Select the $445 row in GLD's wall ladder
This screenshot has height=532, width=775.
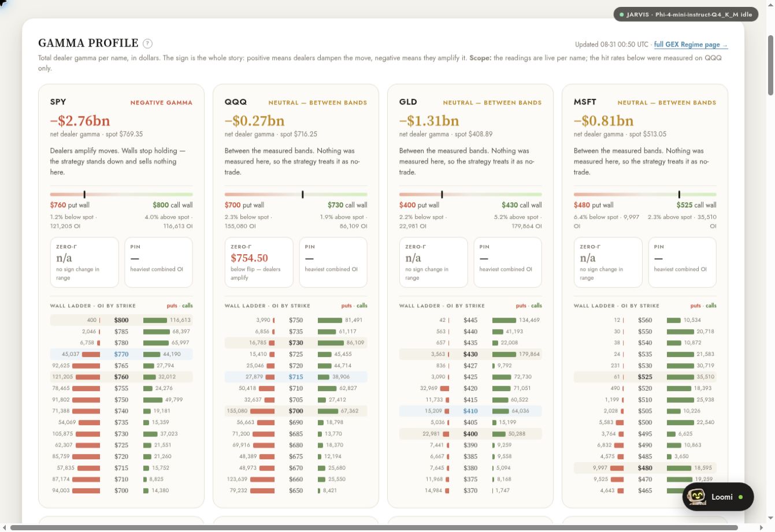(x=470, y=320)
